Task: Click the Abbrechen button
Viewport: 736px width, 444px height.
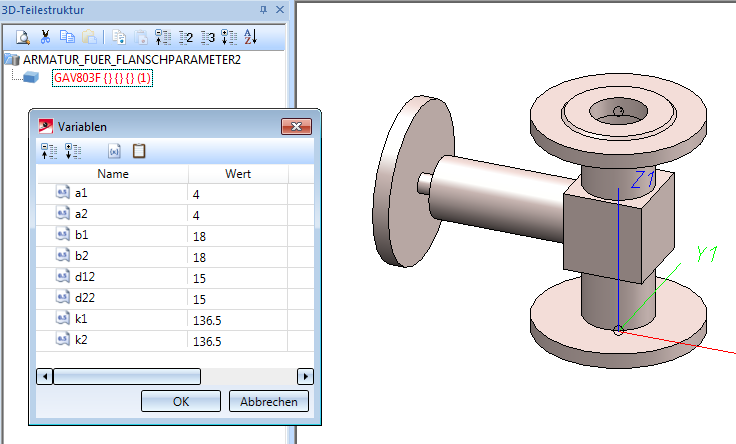Action: pos(269,401)
